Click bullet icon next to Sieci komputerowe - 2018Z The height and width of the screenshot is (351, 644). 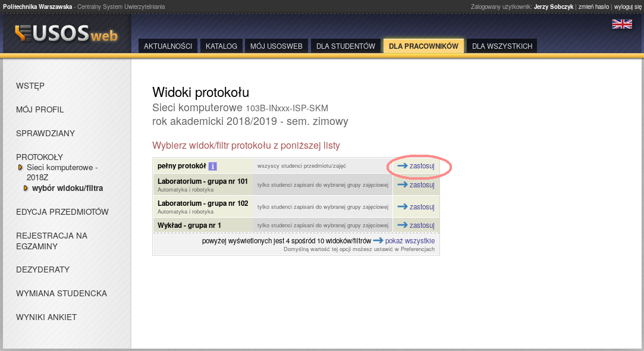click(x=21, y=168)
